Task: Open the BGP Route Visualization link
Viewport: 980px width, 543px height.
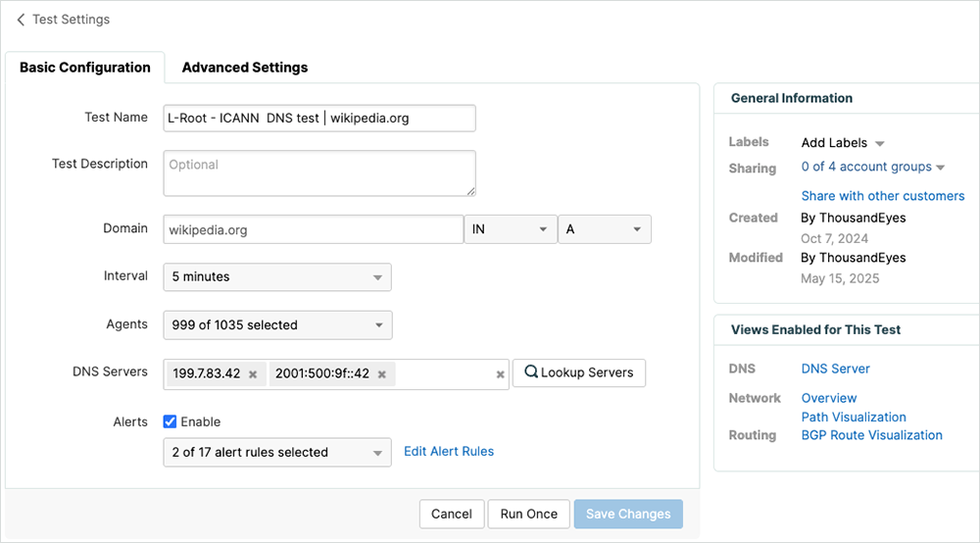Action: tap(871, 435)
